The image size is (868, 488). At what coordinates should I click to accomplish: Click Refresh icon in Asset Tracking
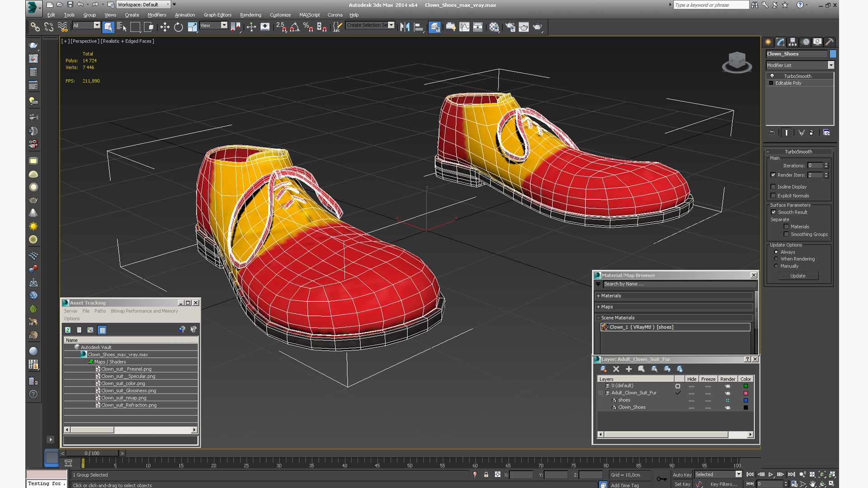68,330
